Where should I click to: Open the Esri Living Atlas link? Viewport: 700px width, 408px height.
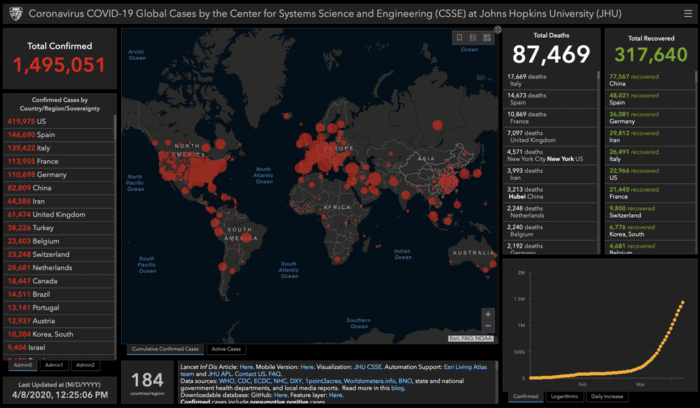coord(465,367)
